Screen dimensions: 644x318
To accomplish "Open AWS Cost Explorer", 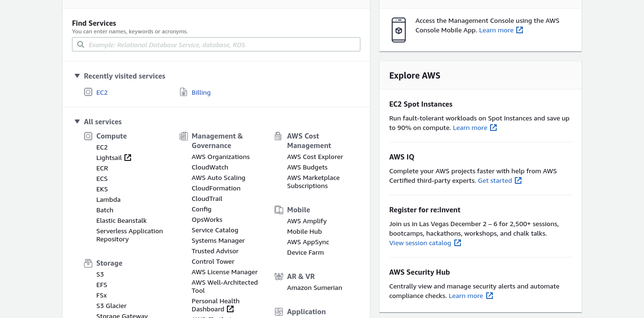I will click(x=315, y=157).
